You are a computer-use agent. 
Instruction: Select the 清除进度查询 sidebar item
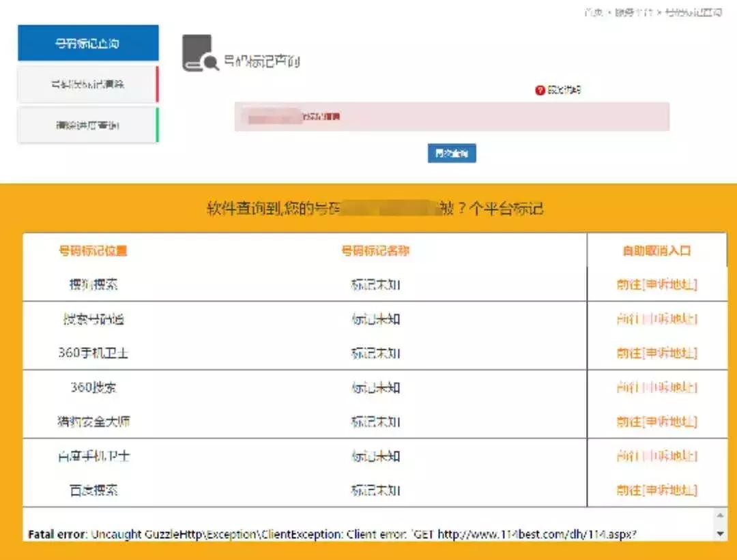point(87,126)
